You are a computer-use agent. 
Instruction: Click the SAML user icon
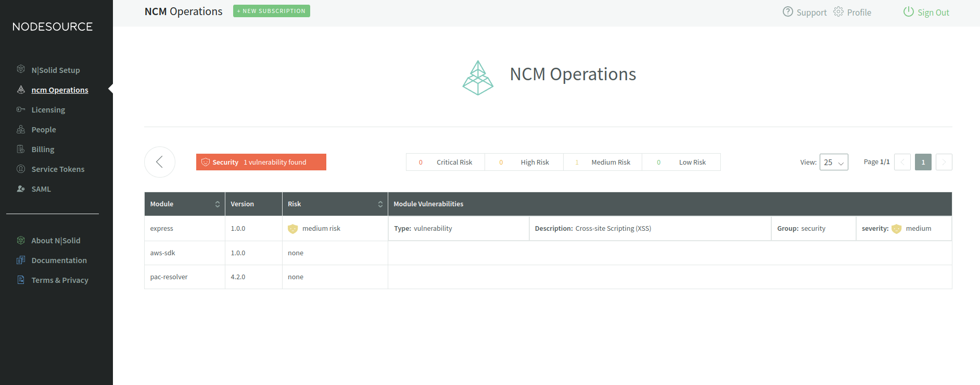(21, 189)
